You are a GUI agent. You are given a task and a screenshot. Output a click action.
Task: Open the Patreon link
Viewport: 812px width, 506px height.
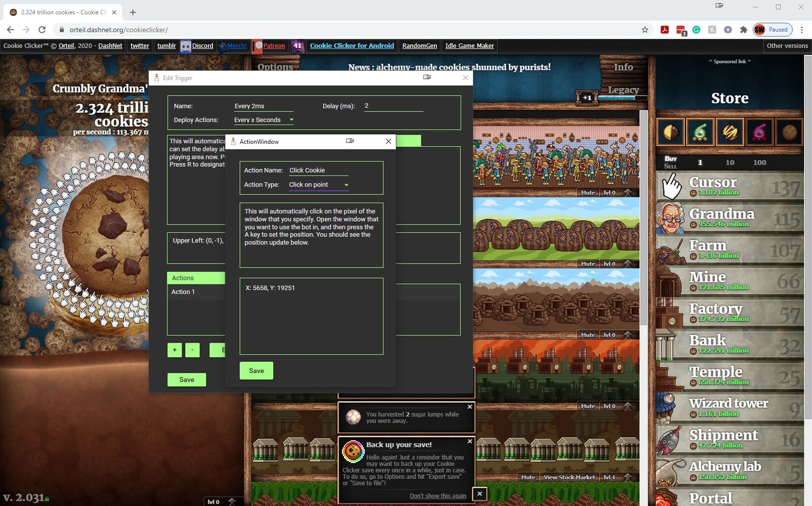pos(274,46)
